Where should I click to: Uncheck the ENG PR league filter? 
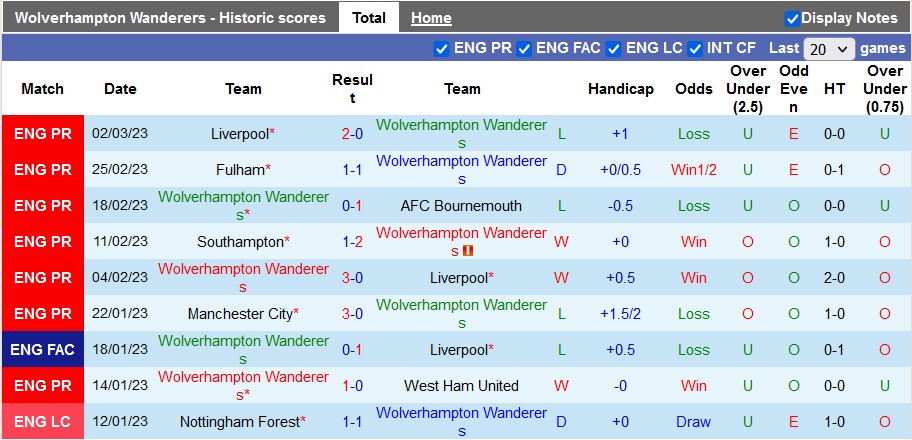click(442, 48)
